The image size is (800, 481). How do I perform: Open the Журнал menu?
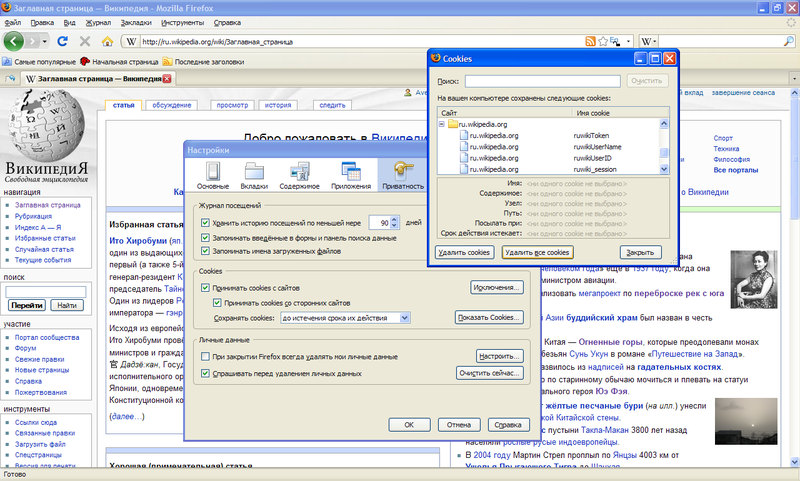98,22
